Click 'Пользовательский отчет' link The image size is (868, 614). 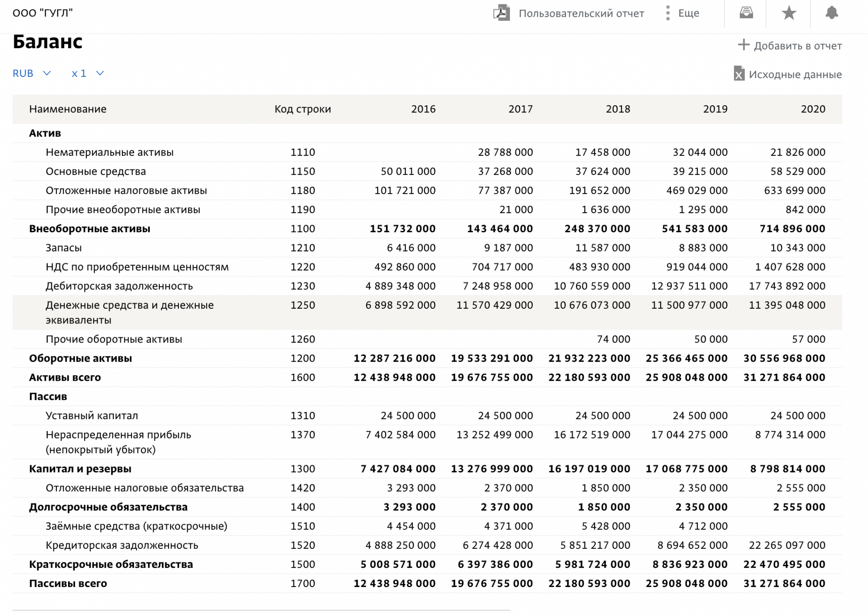coord(581,13)
